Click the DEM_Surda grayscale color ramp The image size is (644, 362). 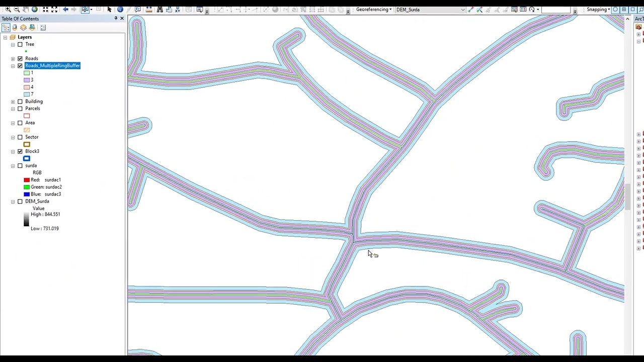[26, 219]
